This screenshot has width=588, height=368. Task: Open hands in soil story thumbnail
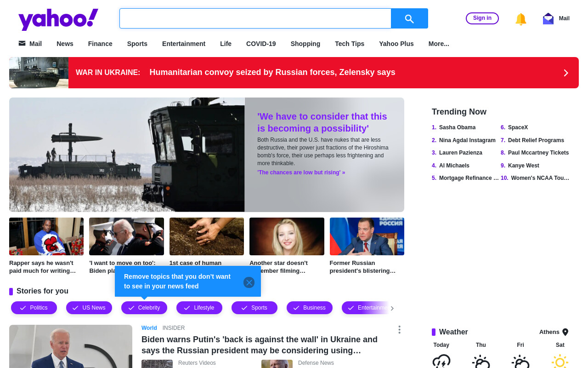[207, 236]
